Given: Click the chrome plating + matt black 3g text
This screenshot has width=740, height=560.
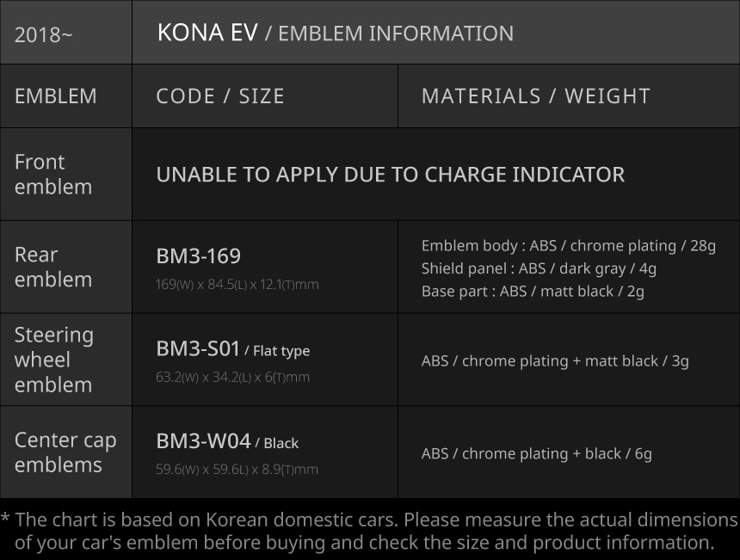Looking at the screenshot, I should click(x=555, y=360).
